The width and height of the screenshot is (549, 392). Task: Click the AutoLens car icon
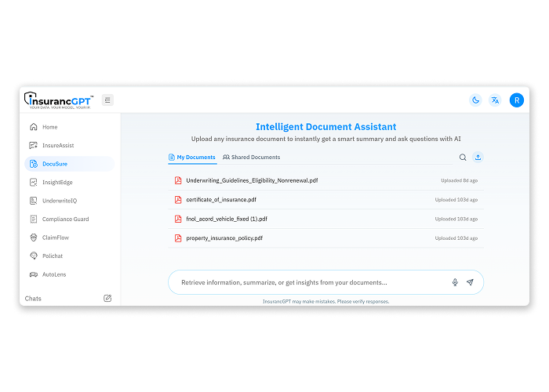(34, 274)
